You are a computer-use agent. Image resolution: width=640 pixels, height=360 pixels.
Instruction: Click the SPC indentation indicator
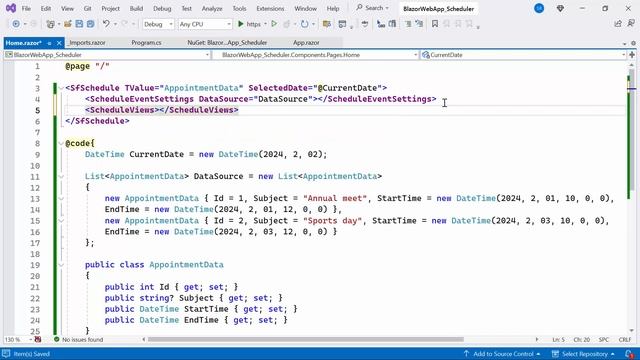[x=604, y=340]
